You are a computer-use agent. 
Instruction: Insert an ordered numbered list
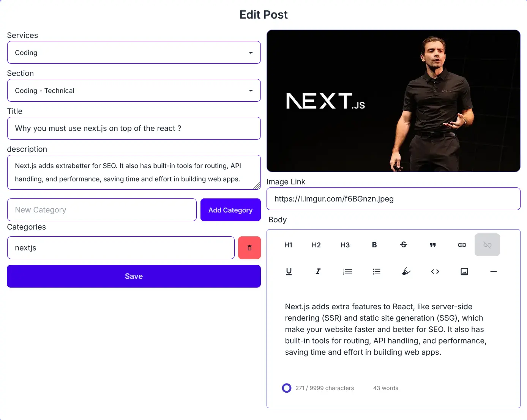(x=347, y=271)
